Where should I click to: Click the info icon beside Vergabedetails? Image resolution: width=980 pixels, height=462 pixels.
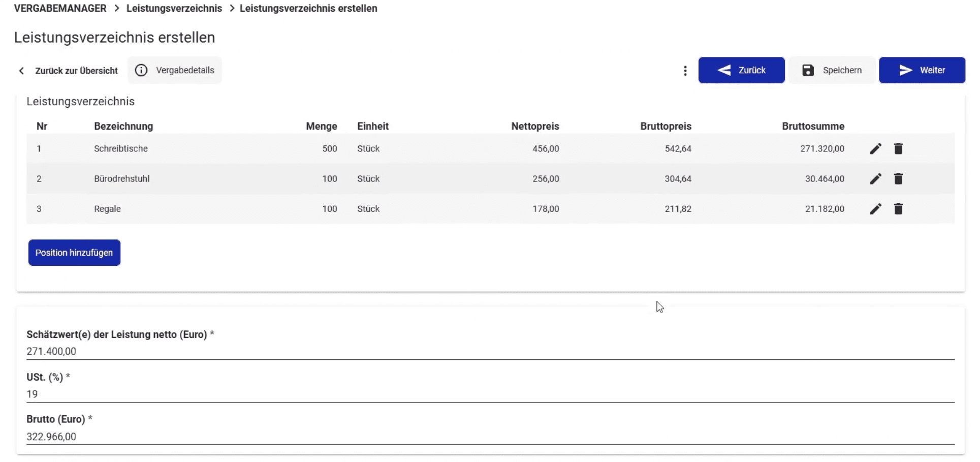(x=141, y=70)
